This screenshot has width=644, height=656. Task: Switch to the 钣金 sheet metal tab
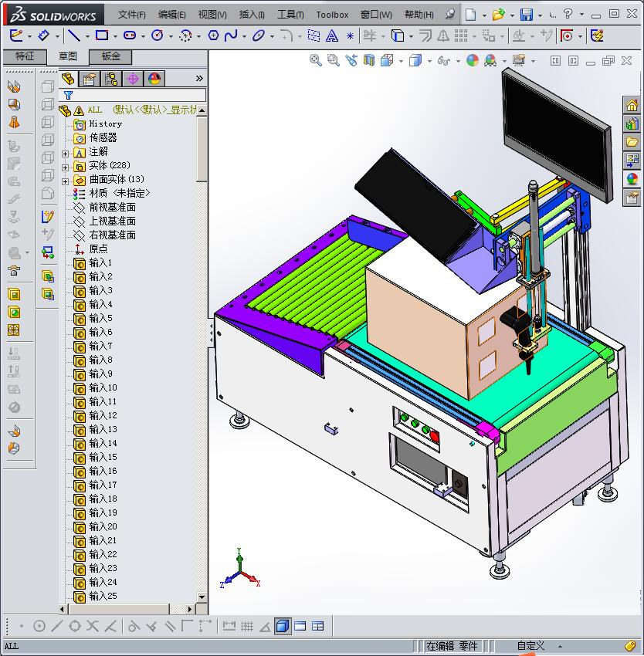coord(110,56)
